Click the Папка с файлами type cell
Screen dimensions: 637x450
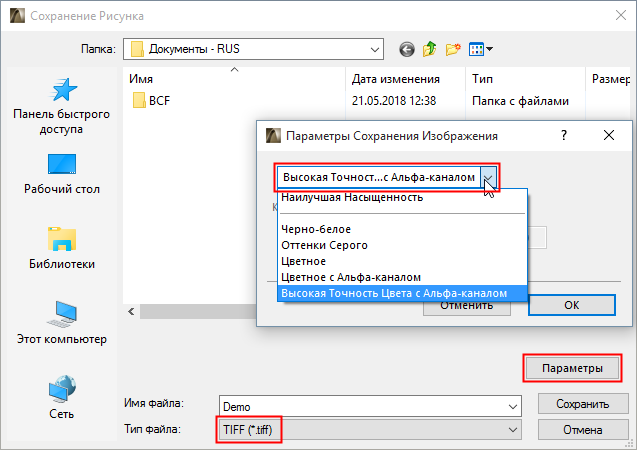click(x=520, y=101)
